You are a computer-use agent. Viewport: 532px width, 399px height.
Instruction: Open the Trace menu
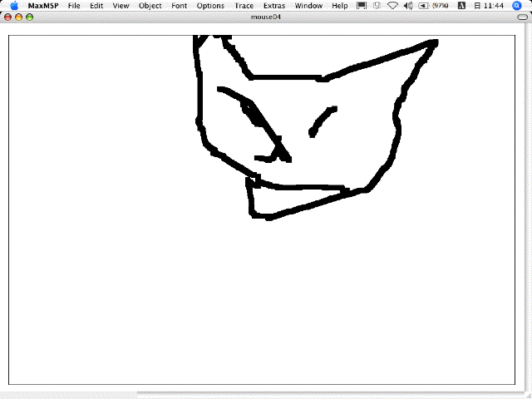click(x=244, y=6)
